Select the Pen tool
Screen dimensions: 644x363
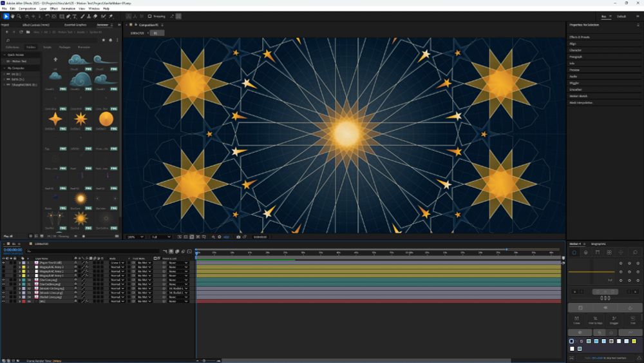click(68, 17)
